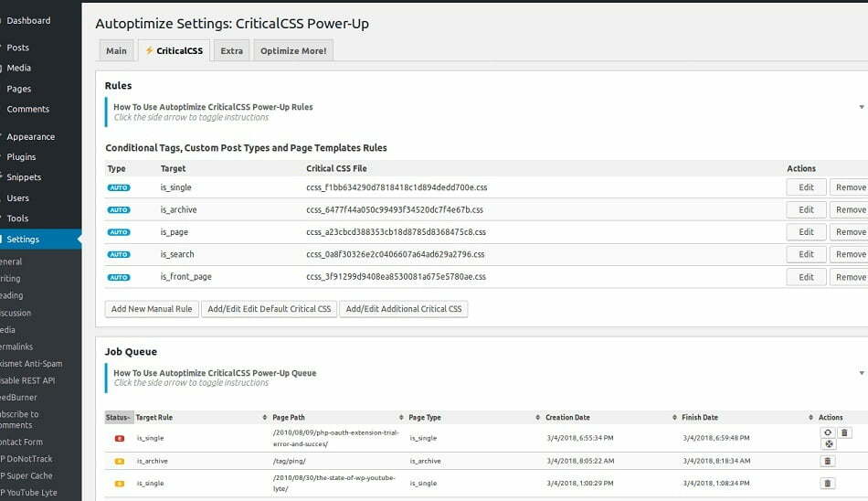
Task: Open Comments in the admin sidebar
Action: 27,109
